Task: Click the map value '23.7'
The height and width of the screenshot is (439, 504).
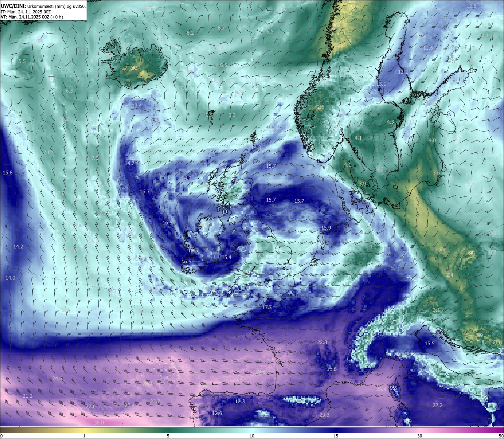Action: [155, 402]
